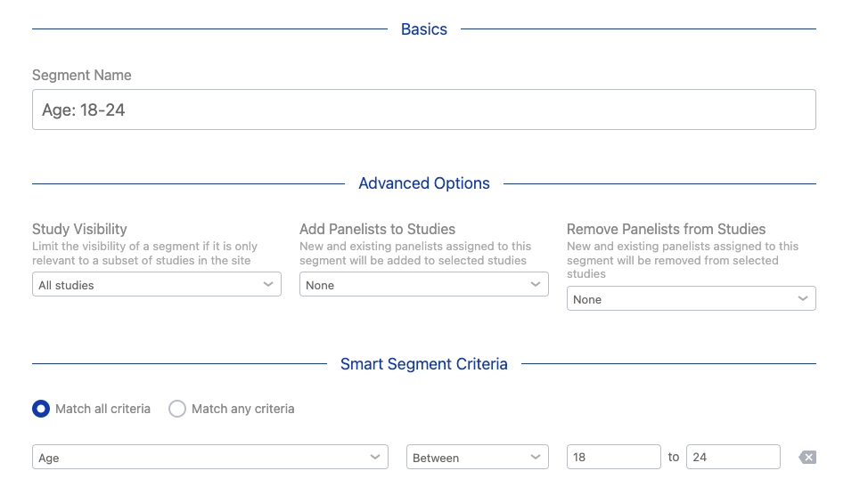Delete the Age criteria row icon
Viewport: 868px width, 479px height.
[x=807, y=457]
